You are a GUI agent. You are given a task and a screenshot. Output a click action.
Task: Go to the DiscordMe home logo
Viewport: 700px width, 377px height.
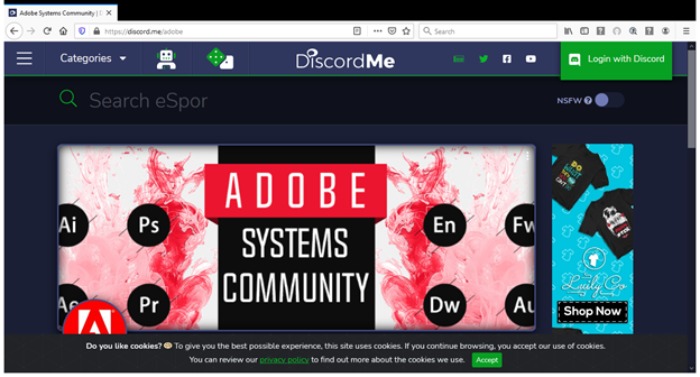point(345,59)
